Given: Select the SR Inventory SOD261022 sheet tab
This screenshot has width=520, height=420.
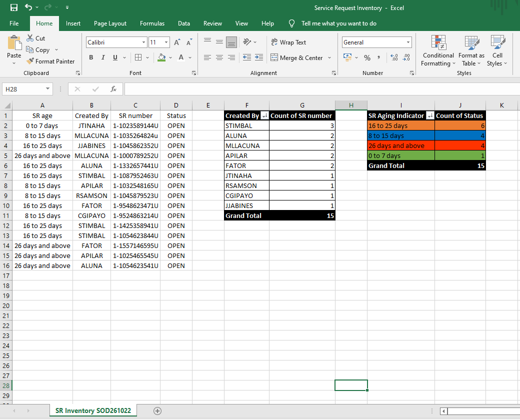Looking at the screenshot, I should coord(93,410).
